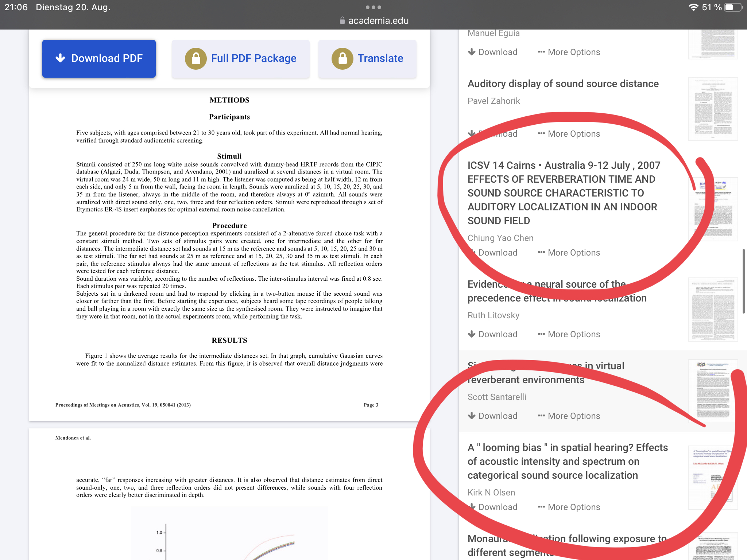The image size is (747, 560).
Task: Open the 'looming bias in spatial hearing' paper
Action: click(568, 462)
